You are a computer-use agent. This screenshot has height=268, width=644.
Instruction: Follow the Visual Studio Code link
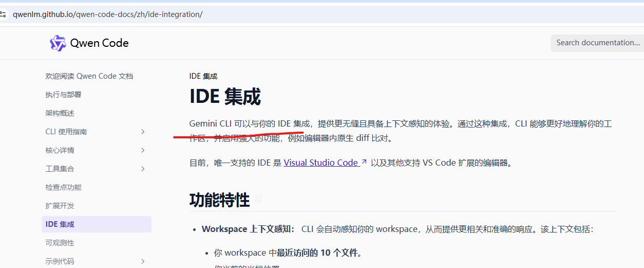(x=321, y=163)
